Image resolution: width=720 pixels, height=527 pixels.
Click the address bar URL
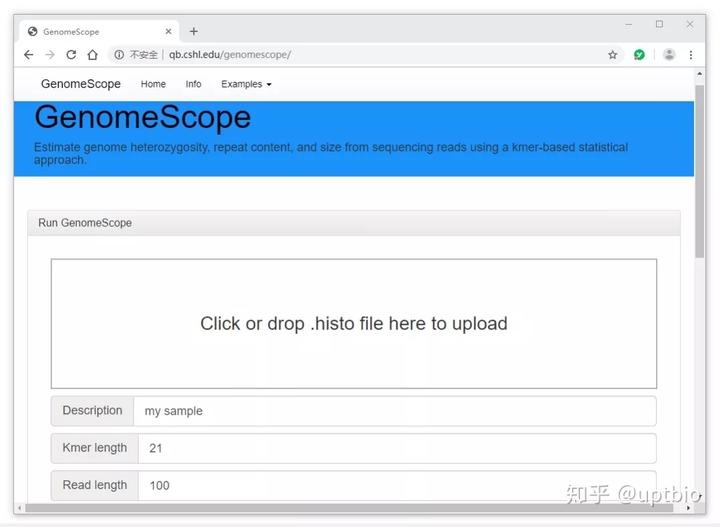[230, 55]
